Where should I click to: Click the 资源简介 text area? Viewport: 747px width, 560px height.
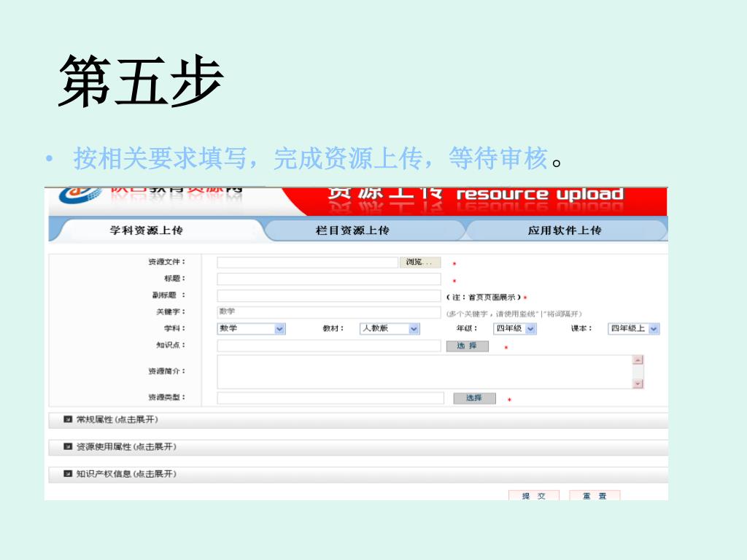coord(425,372)
